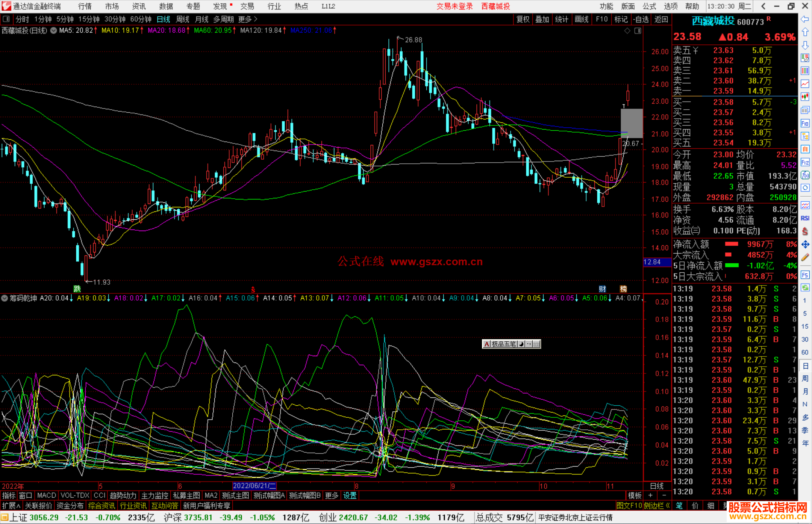
Task: Open the F10 company info sidebar icon
Action: [x=805, y=123]
